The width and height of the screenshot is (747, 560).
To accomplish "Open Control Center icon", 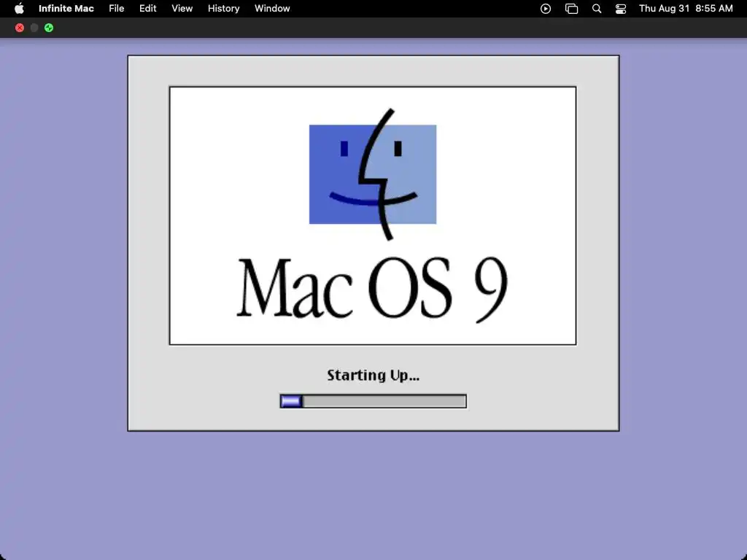I will pyautogui.click(x=621, y=9).
